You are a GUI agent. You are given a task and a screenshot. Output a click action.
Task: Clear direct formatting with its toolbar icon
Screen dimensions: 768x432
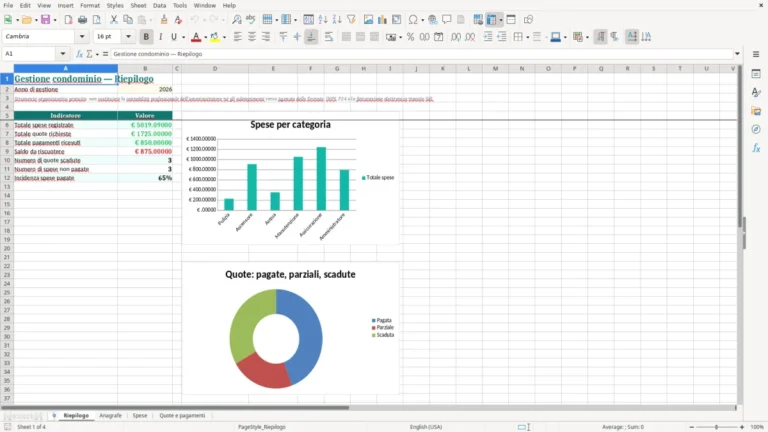[178, 20]
